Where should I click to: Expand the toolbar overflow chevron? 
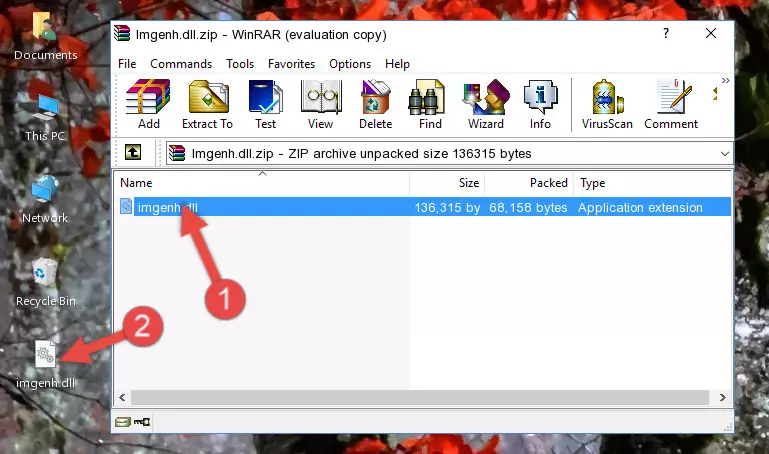(725, 80)
